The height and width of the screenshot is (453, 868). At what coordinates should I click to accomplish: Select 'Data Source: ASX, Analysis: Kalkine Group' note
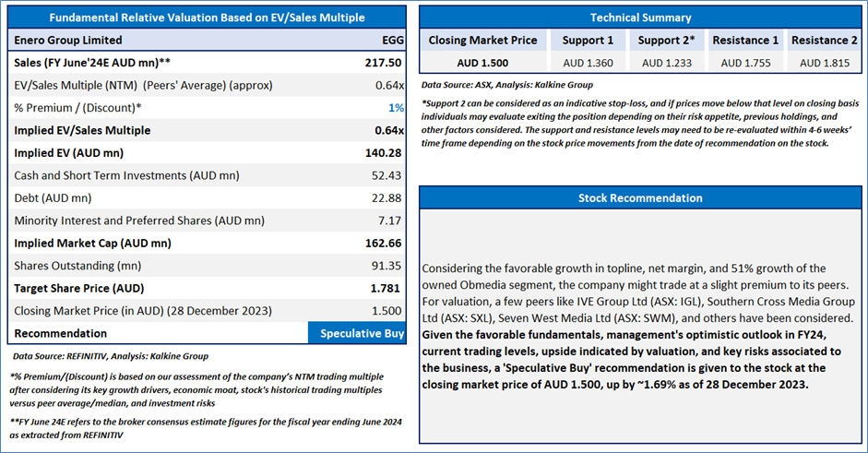point(507,85)
